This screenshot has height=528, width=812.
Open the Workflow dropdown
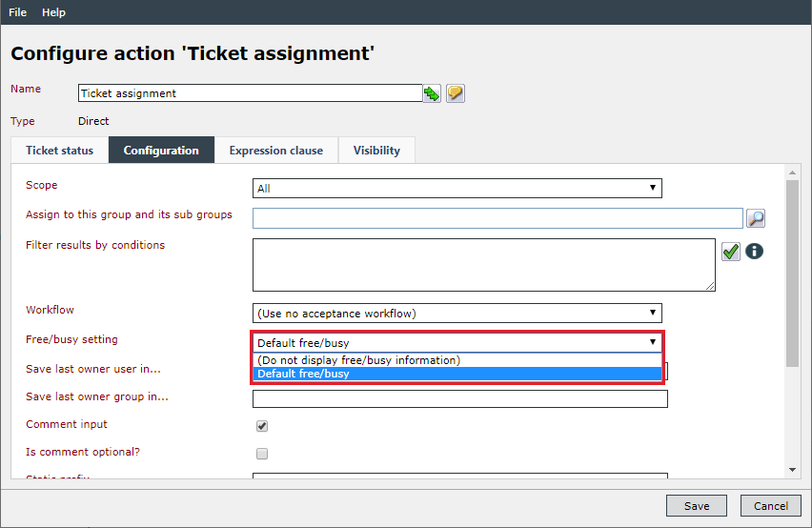(x=457, y=314)
